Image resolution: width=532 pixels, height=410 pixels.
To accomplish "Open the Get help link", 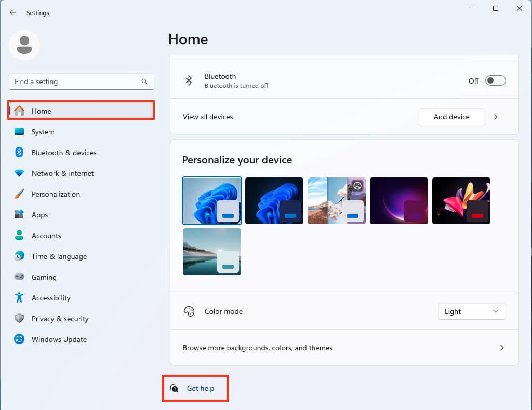I will [x=200, y=388].
